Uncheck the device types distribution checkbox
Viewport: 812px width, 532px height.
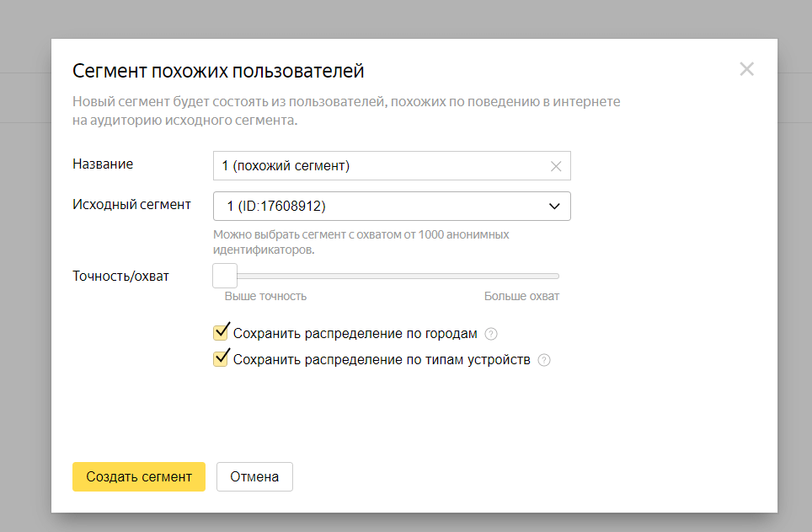coord(222,359)
